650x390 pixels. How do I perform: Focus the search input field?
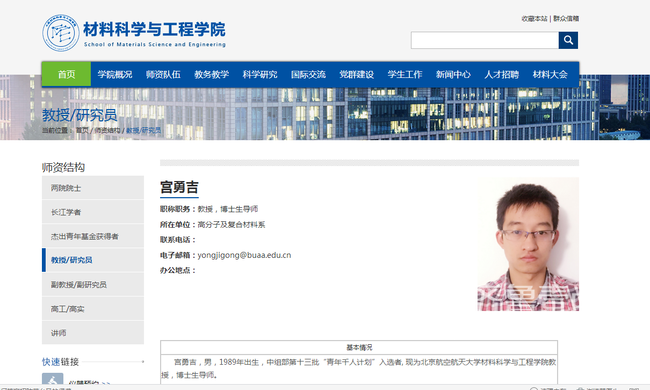pyautogui.click(x=485, y=40)
